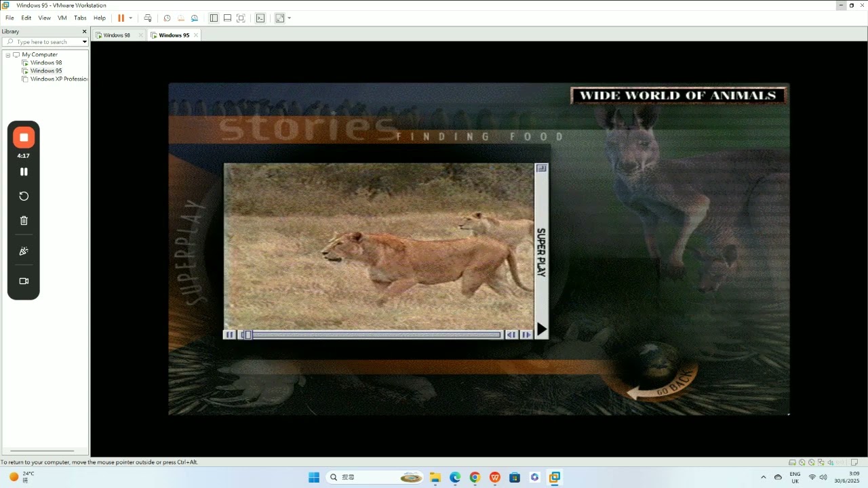This screenshot has width=868, height=488.
Task: Open the clock showing 3:09 on 30/6/2025
Action: 848,477
